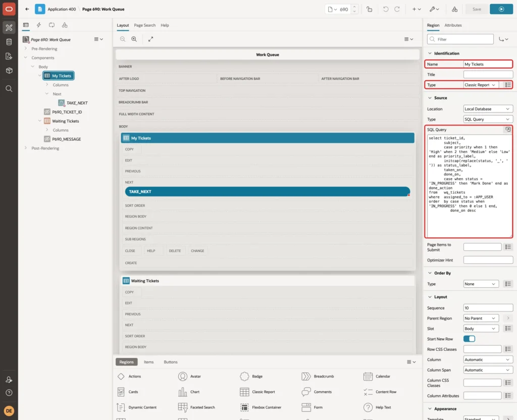Choose the Calendar region in gallery
517x420 pixels.
377,376
